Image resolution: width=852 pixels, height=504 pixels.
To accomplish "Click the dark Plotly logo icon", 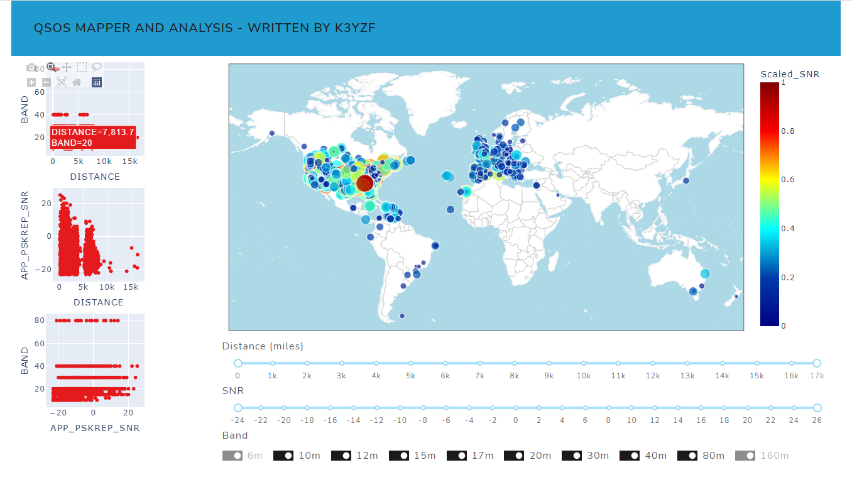I will coord(96,82).
